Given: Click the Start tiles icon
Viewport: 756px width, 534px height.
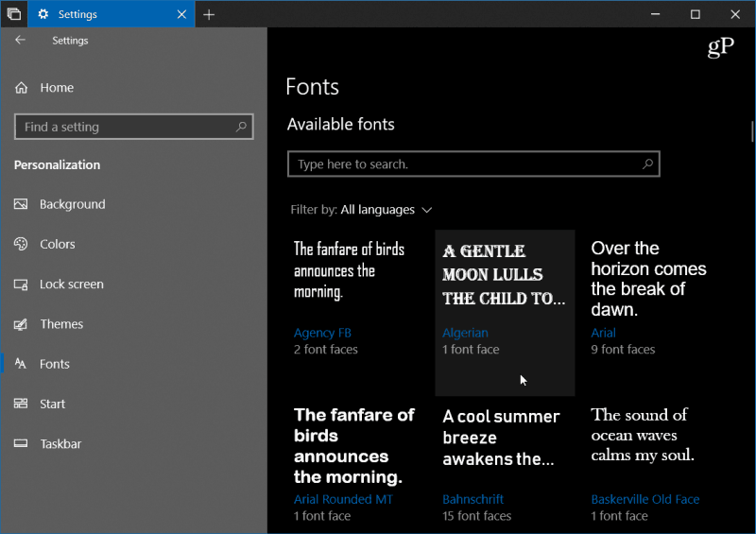Looking at the screenshot, I should 21,404.
